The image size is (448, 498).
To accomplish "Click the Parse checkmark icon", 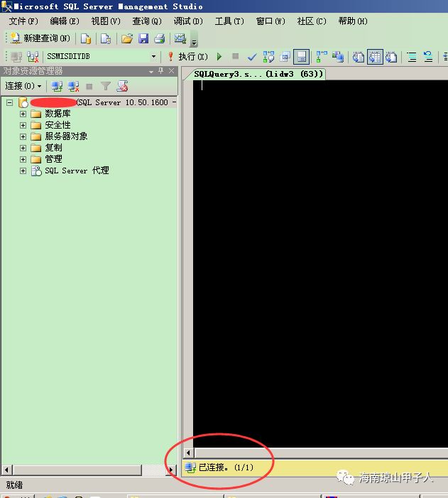I will (252, 57).
